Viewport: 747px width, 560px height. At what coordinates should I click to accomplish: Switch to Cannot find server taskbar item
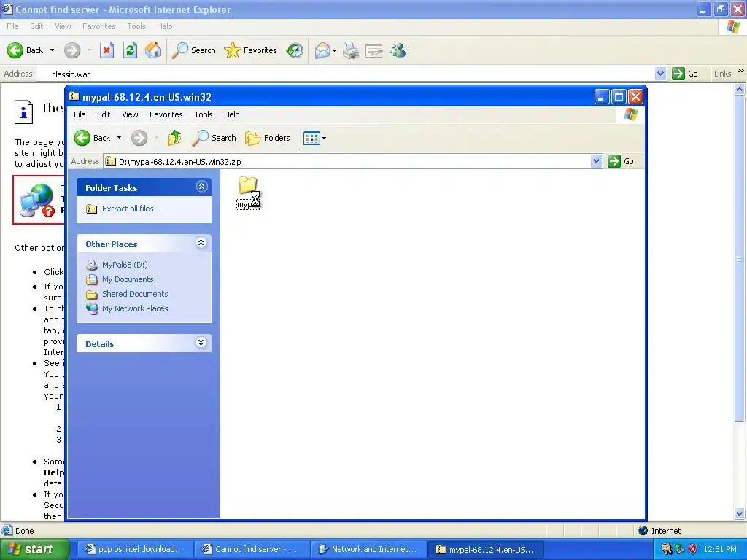(252, 549)
